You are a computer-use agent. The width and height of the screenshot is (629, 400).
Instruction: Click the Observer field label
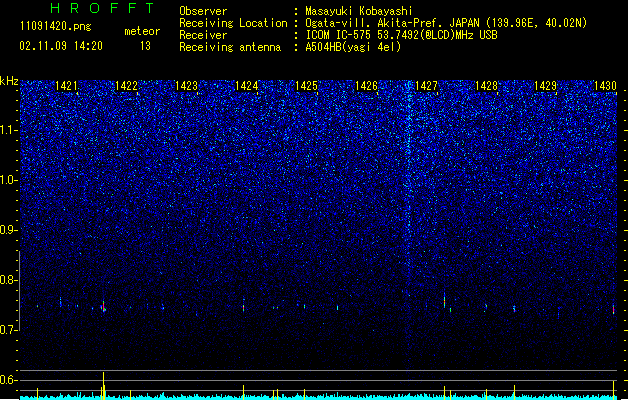tap(203, 11)
